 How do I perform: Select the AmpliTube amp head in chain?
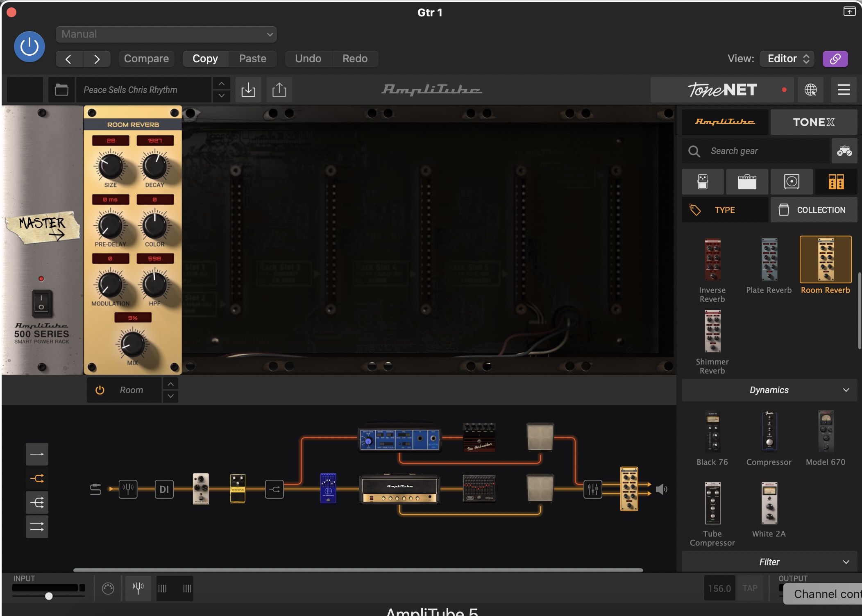(400, 489)
